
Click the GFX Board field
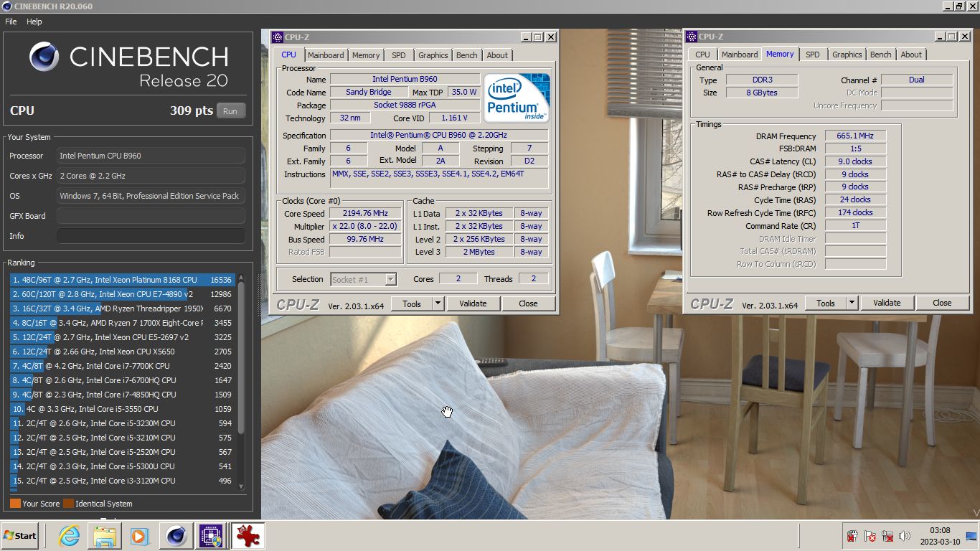pos(151,216)
